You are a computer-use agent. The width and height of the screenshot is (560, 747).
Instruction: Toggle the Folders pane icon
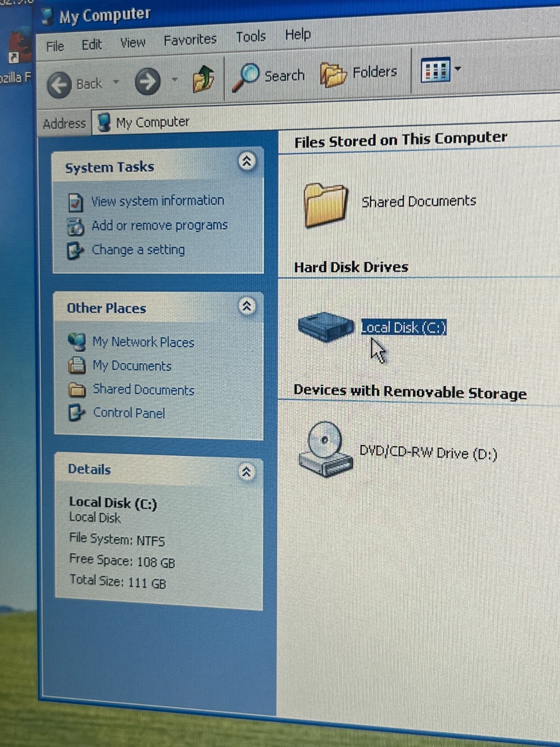point(333,74)
